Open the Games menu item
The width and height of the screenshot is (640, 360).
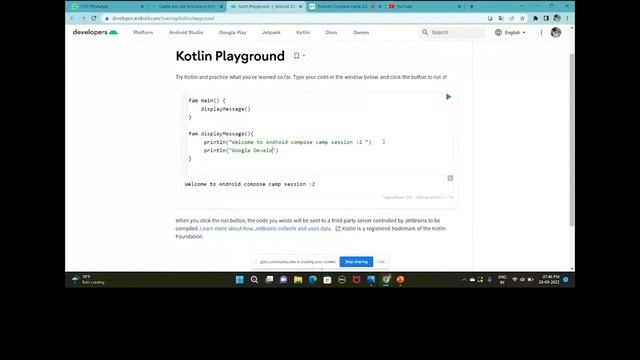click(361, 32)
